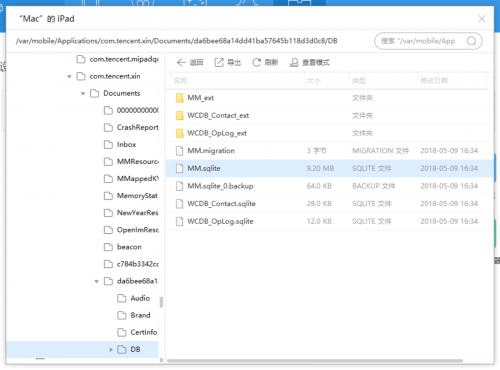Click the back arrow icon
Screen dimensions: 500x370
(181, 62)
